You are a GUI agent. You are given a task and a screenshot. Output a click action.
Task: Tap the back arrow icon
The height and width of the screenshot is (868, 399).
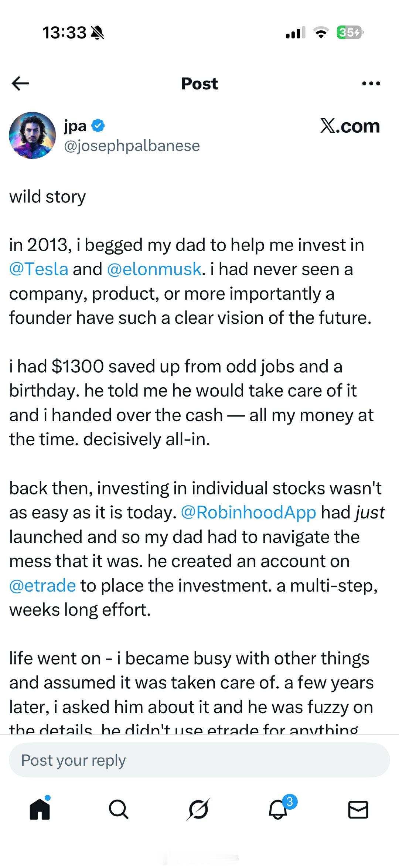20,84
